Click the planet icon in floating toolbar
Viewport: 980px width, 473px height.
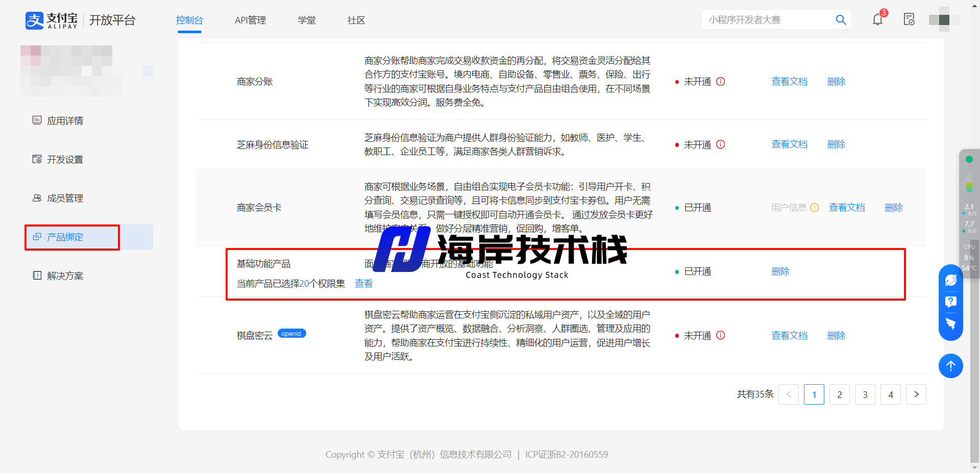click(950, 280)
